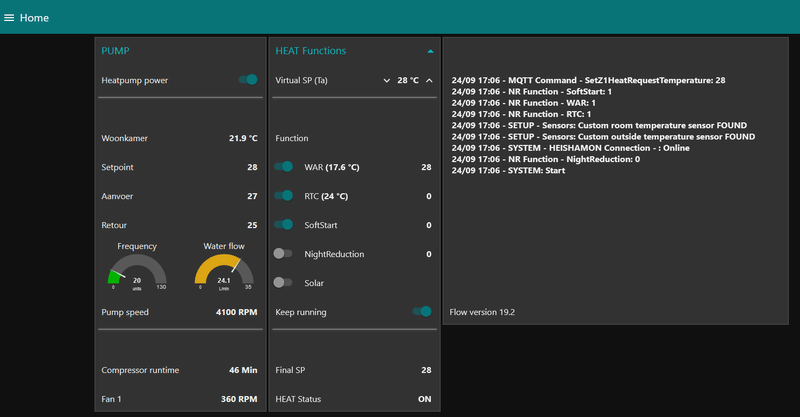The image size is (800, 417).
Task: Select the Pump speed 4100 RPM value
Action: [x=236, y=312]
